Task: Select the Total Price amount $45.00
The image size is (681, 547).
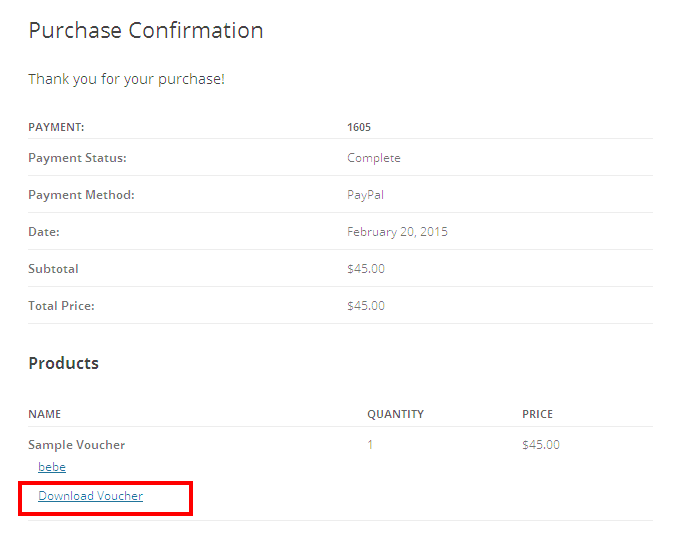Action: [x=366, y=306]
